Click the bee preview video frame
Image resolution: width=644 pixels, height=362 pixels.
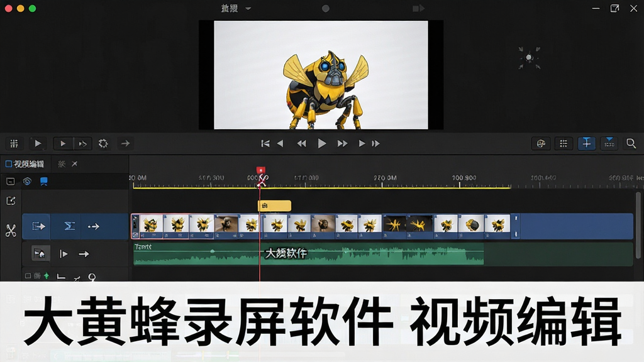coord(321,75)
